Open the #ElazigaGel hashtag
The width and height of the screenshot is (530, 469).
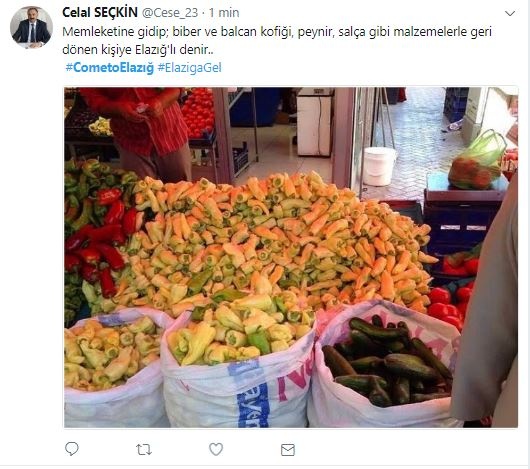point(189,68)
